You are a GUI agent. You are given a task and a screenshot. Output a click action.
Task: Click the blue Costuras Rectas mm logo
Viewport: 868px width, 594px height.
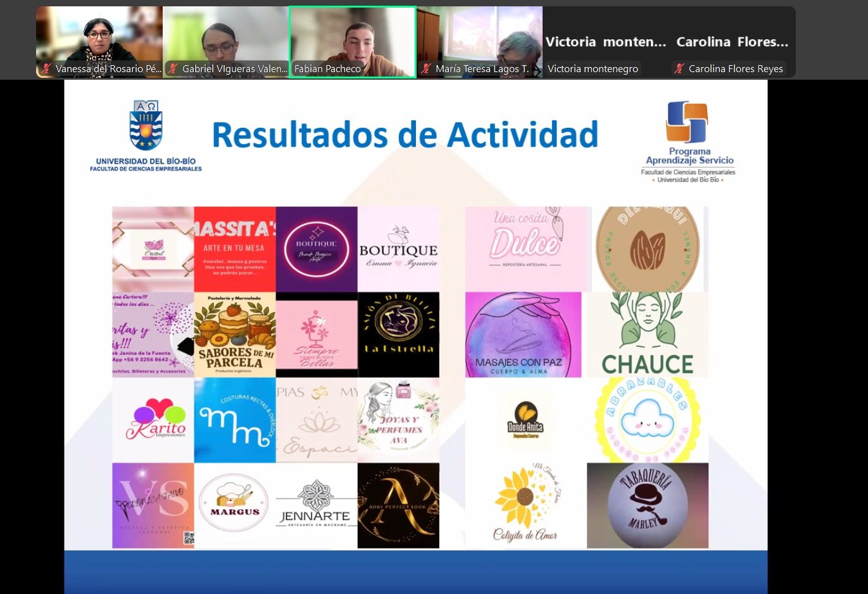(235, 420)
